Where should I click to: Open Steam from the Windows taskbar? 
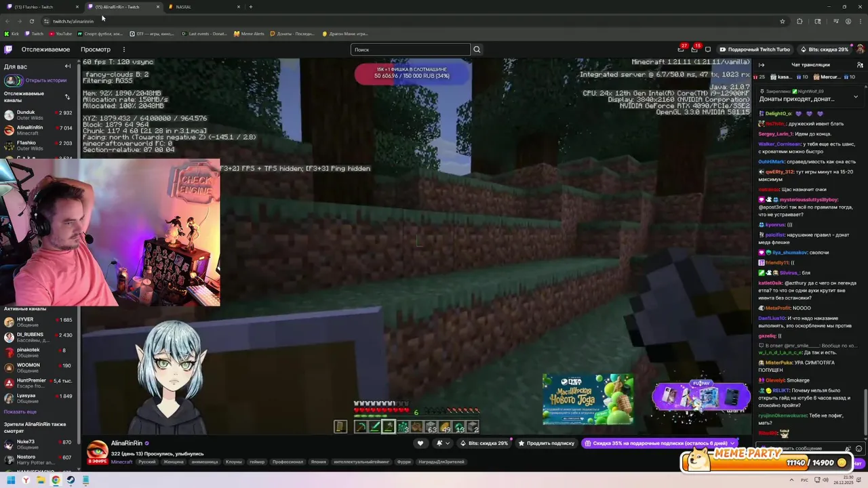[x=71, y=480]
